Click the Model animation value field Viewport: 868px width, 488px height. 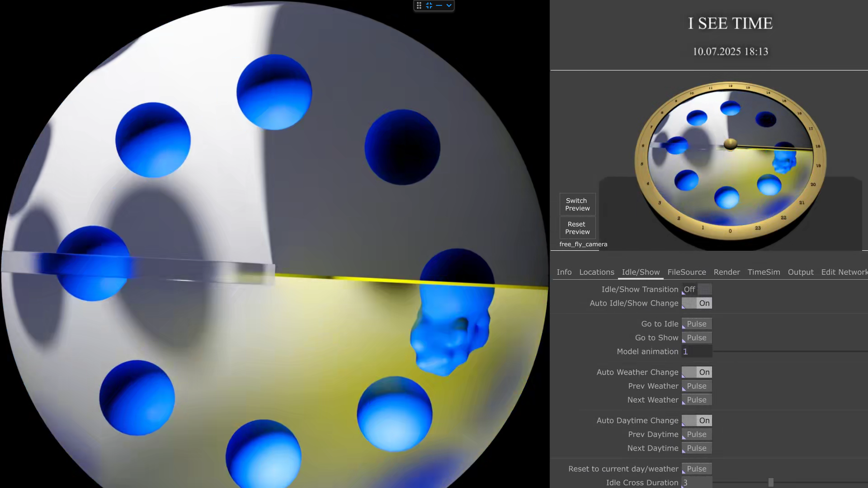coord(697,352)
